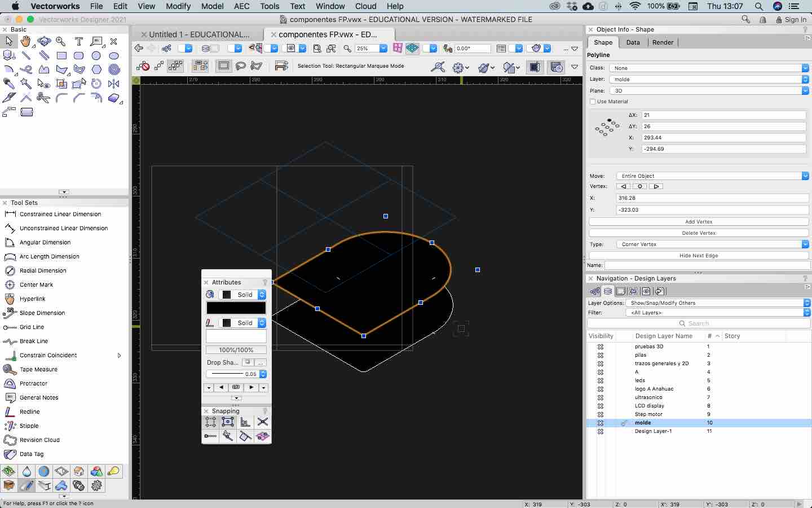
Task: Select the Spiral tool
Action: (114, 69)
